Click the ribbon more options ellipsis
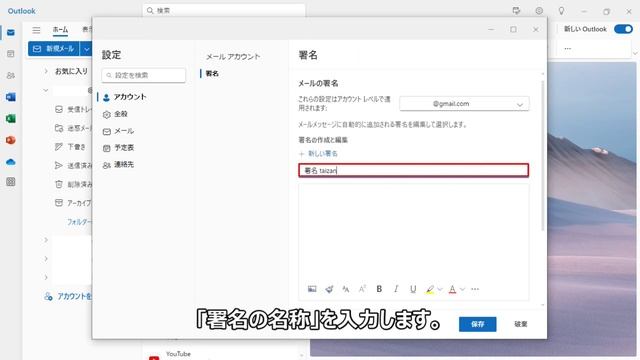640x360 pixels. [x=568, y=49]
